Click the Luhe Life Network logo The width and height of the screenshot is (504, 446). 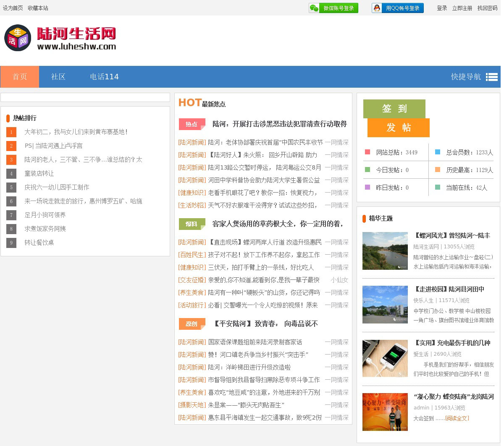pos(60,38)
